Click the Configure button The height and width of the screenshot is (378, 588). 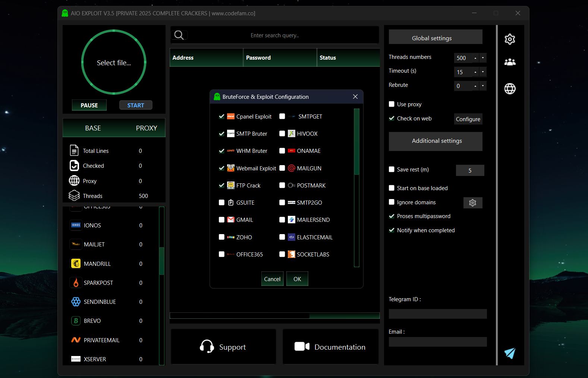point(468,119)
